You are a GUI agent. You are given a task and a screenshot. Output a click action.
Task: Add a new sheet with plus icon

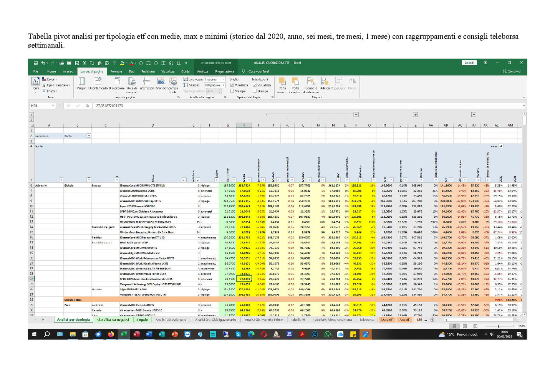click(x=432, y=319)
